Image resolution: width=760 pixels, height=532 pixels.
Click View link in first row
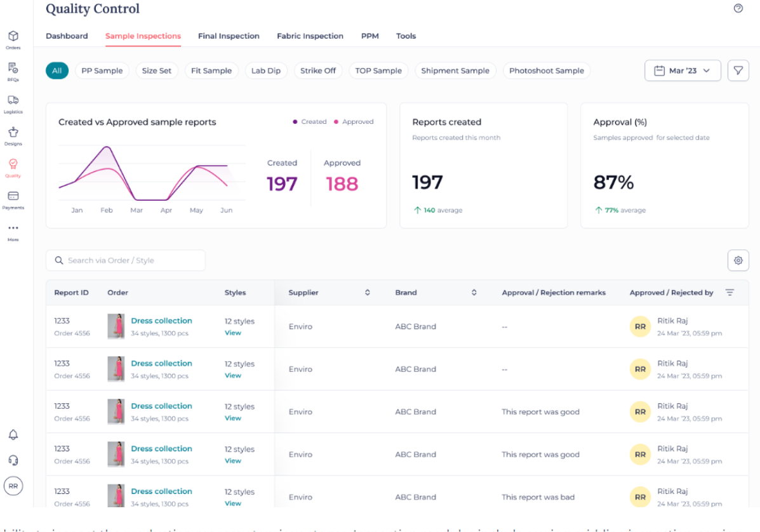pyautogui.click(x=233, y=333)
